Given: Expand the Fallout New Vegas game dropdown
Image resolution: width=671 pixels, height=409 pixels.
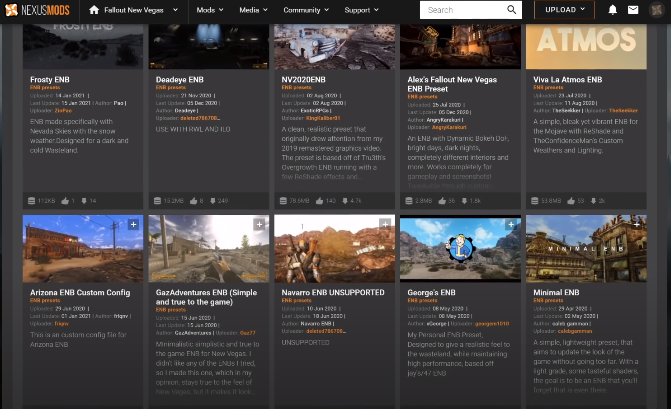Looking at the screenshot, I should tap(175, 10).
